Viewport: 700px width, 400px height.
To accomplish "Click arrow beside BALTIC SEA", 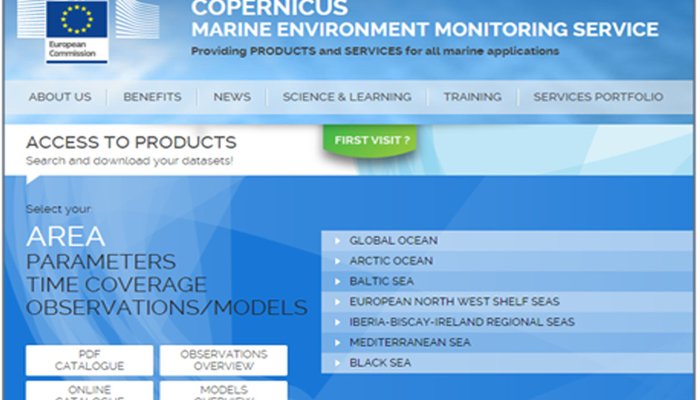I will tap(338, 282).
